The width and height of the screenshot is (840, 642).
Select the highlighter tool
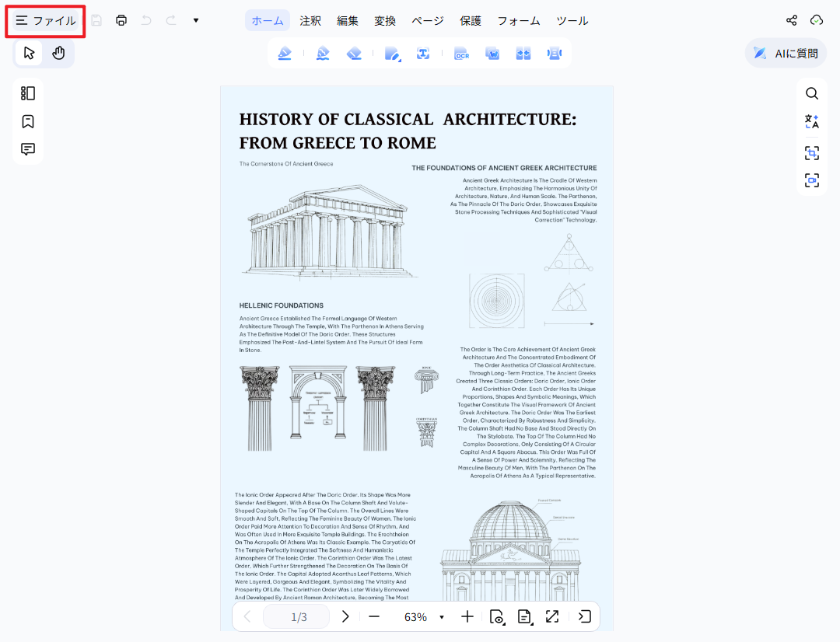point(285,53)
